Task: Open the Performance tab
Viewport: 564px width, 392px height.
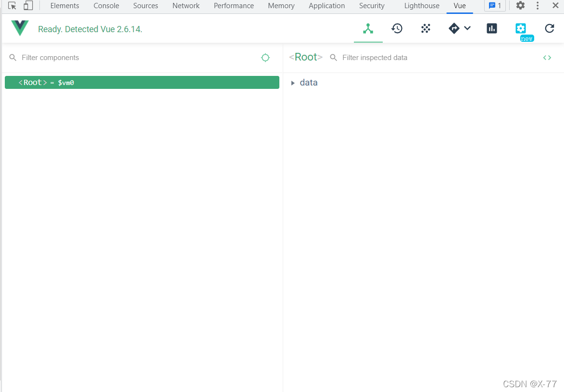Action: pyautogui.click(x=234, y=6)
